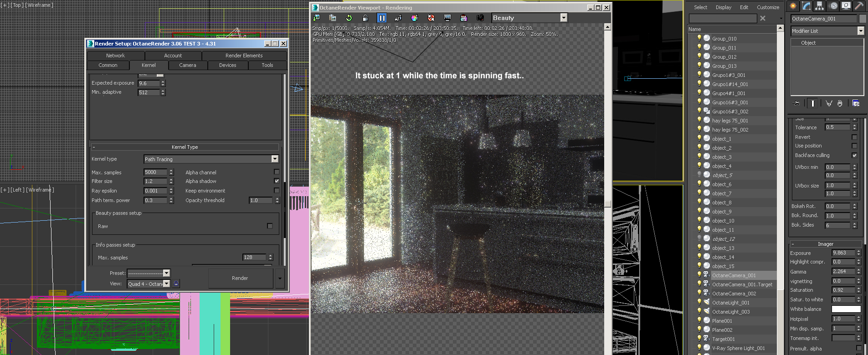The image size is (868, 355).
Task: Disable the Alpha shadow checkbox
Action: pos(277,181)
